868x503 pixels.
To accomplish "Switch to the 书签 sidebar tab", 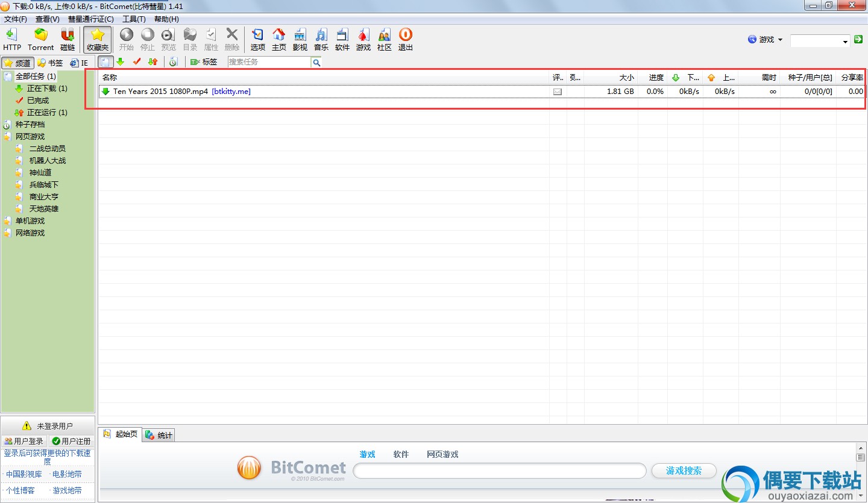I will point(50,63).
